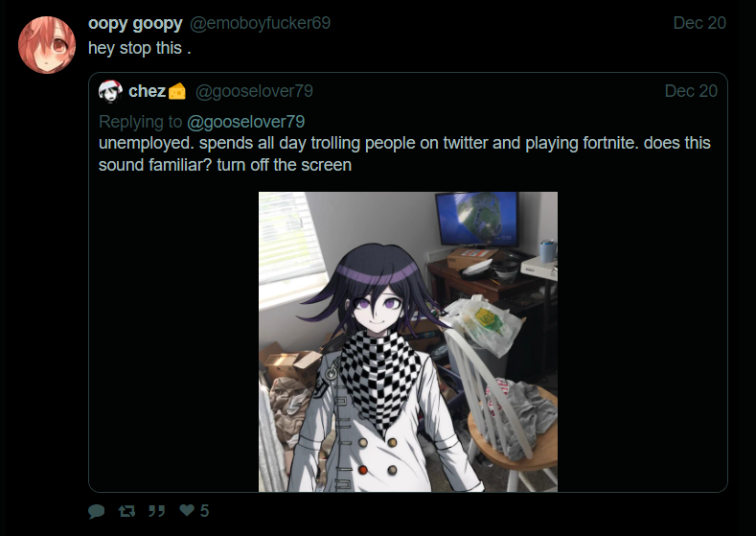
Task: Click the reply speech bubble icon
Action: (97, 511)
